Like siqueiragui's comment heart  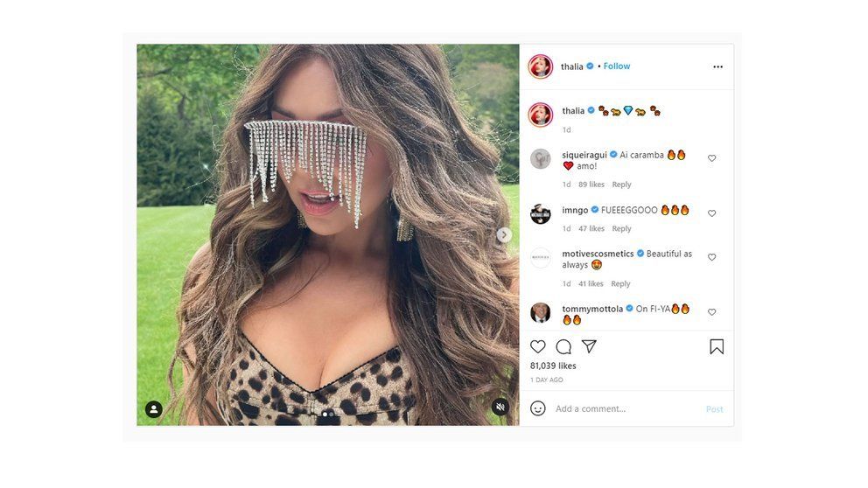tap(712, 158)
